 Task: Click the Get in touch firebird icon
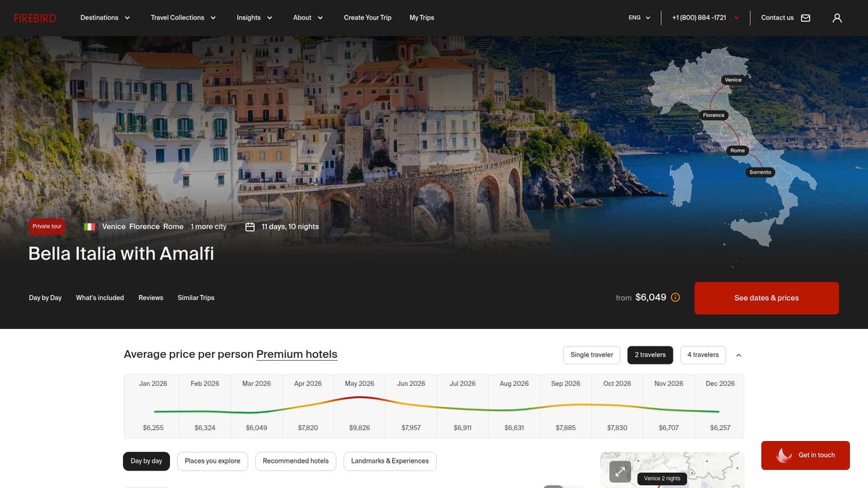pyautogui.click(x=783, y=455)
